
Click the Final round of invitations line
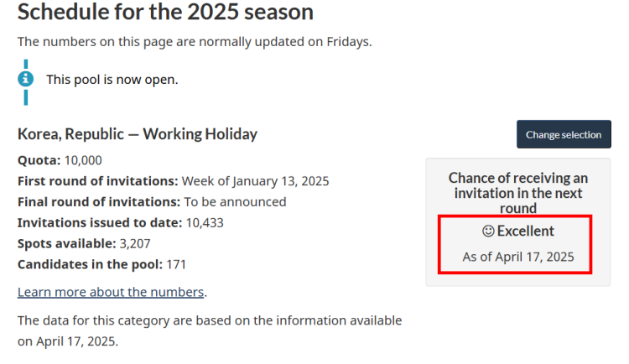coord(152,201)
